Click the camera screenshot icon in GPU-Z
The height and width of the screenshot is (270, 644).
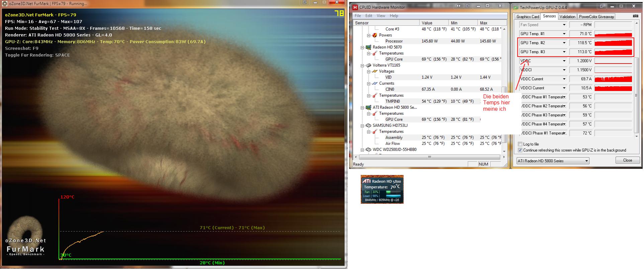(x=635, y=16)
